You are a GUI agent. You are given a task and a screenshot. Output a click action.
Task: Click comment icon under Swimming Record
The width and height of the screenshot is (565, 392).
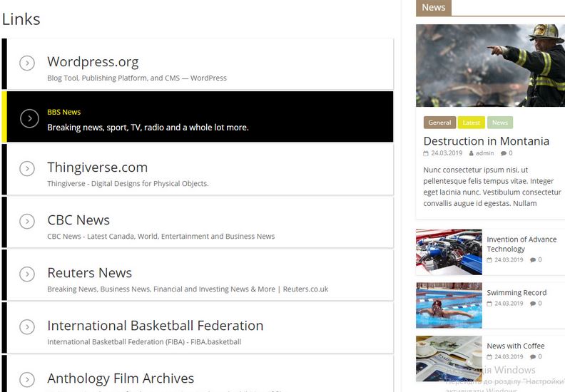click(x=533, y=304)
